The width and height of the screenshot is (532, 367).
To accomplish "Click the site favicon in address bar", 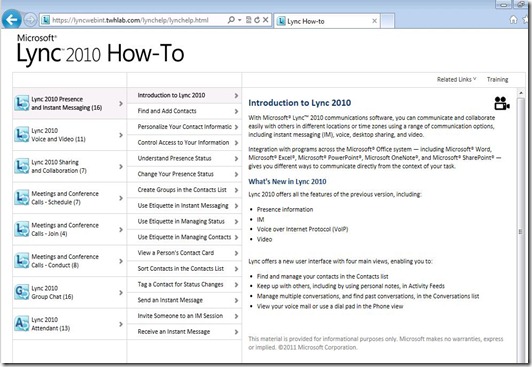I will click(x=45, y=20).
